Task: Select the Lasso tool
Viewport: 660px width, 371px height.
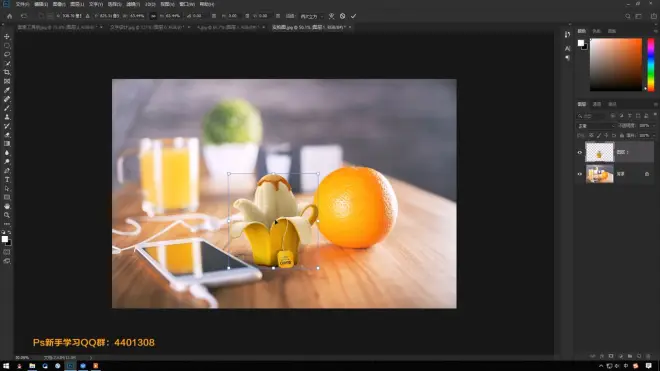Action: (x=7, y=54)
